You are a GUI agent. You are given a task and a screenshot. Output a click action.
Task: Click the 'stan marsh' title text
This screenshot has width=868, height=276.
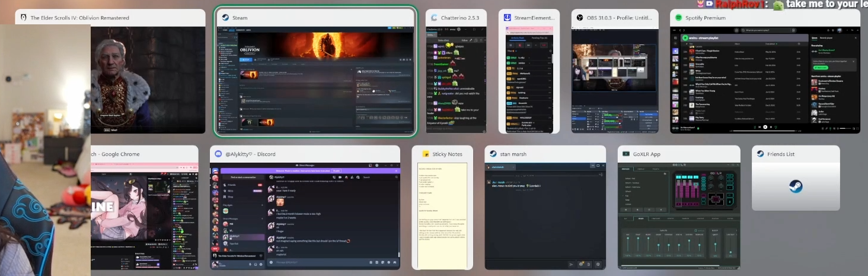[513, 154]
